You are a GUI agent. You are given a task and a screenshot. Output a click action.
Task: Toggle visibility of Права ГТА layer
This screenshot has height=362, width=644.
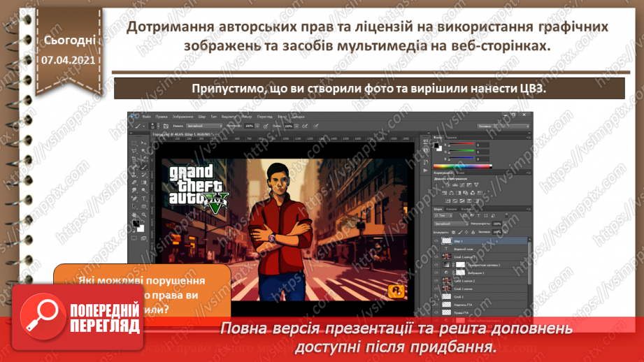click(436, 312)
